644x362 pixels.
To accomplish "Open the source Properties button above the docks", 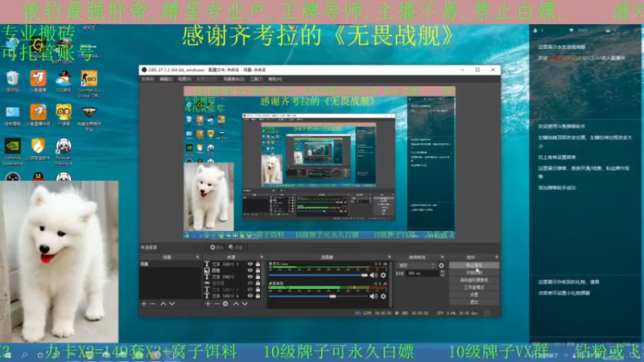I will point(217,248).
